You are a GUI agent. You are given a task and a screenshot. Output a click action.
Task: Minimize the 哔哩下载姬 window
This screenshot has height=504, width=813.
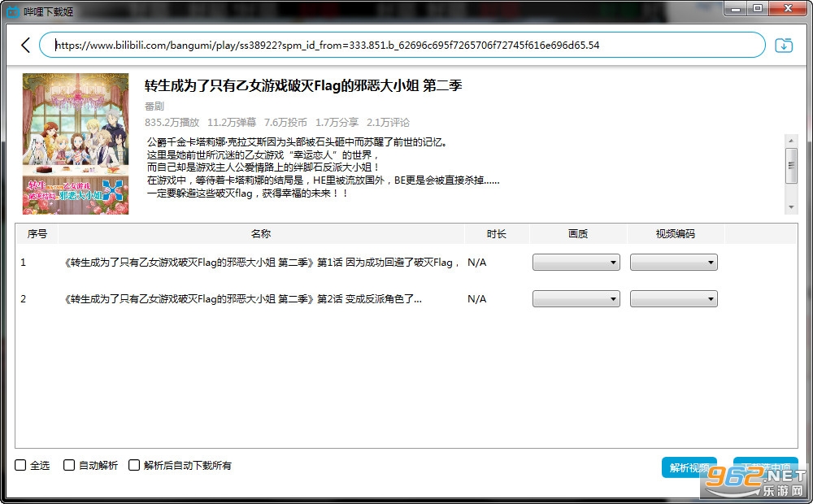(x=735, y=9)
